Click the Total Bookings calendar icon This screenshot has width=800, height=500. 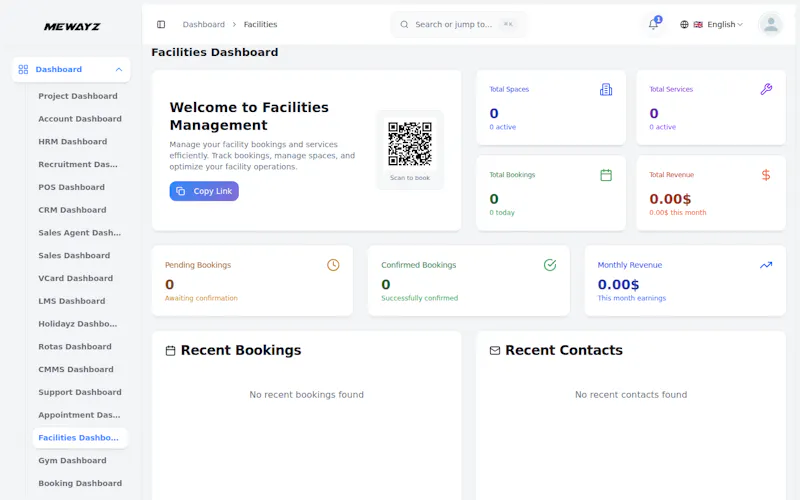pos(606,175)
